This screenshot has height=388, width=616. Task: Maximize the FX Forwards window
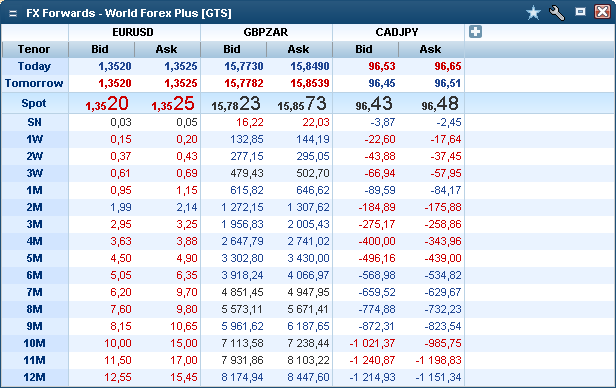click(x=580, y=12)
